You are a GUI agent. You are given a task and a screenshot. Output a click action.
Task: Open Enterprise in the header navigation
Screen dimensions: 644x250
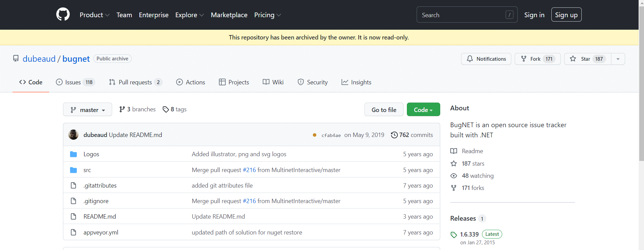[154, 15]
